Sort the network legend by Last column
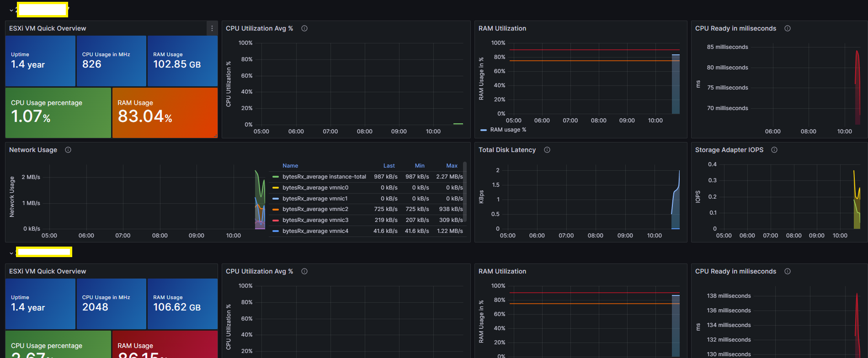Image resolution: width=868 pixels, height=358 pixels. click(x=389, y=166)
